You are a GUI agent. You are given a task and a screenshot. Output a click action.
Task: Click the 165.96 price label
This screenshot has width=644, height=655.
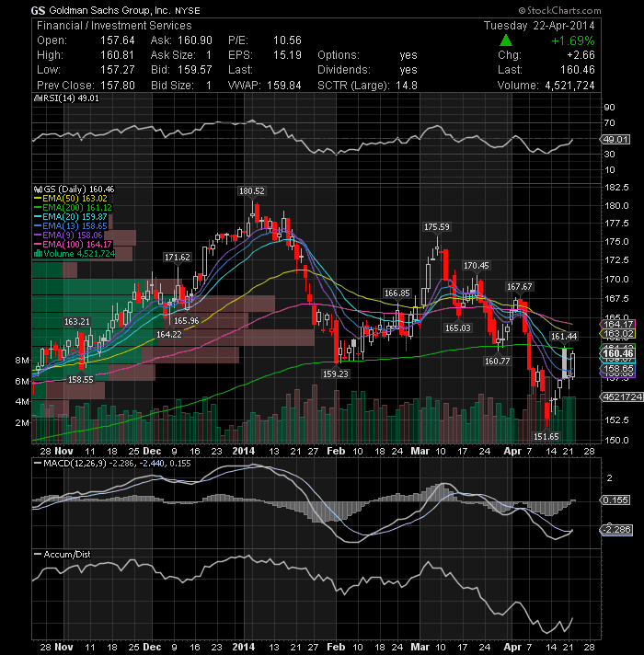tap(186, 321)
